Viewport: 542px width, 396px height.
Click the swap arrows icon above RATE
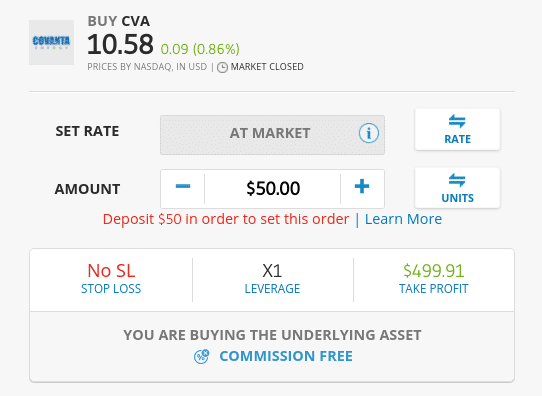click(x=457, y=121)
